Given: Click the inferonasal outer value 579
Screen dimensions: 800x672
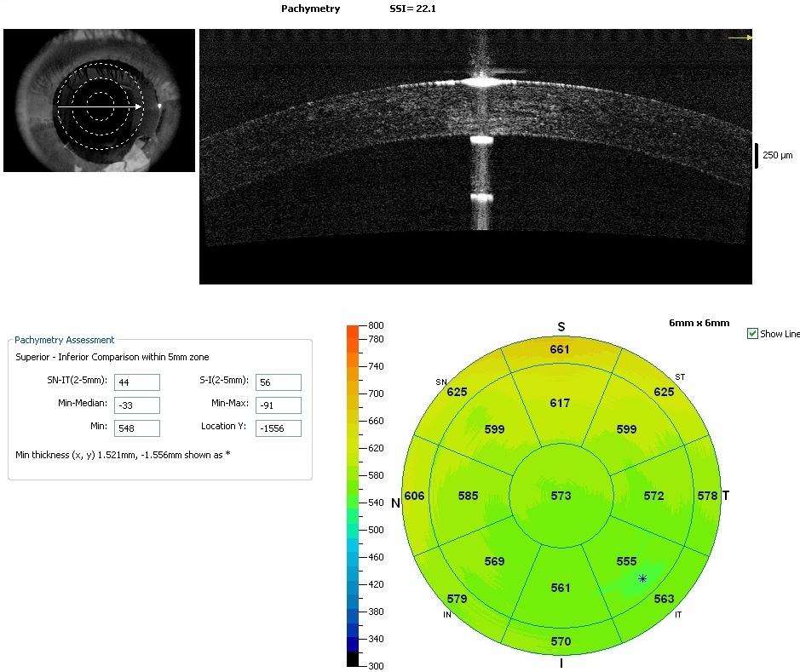Looking at the screenshot, I should tap(457, 599).
